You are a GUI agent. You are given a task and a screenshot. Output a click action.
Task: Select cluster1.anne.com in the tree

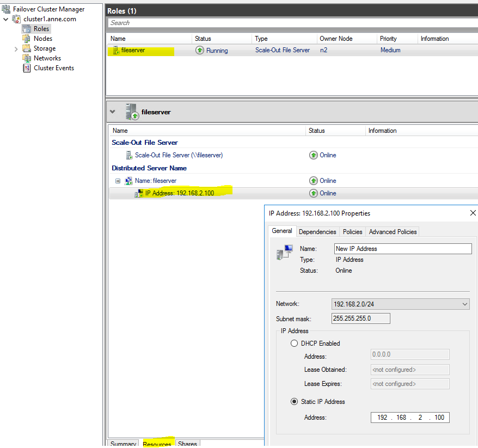point(50,19)
